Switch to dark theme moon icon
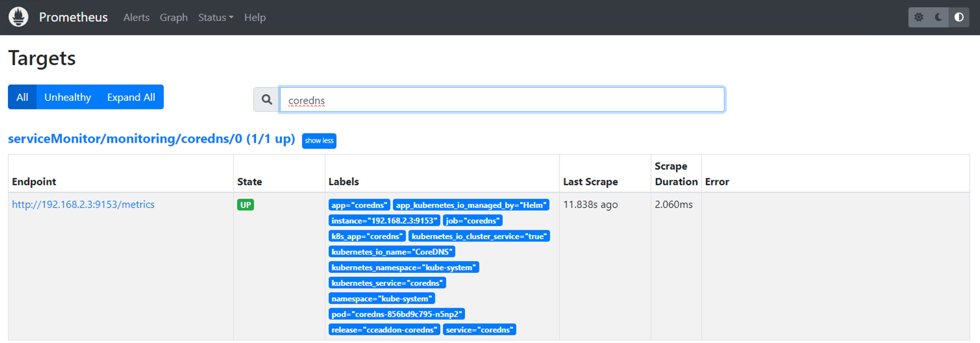Screen dimensions: 980x343 click(938, 17)
